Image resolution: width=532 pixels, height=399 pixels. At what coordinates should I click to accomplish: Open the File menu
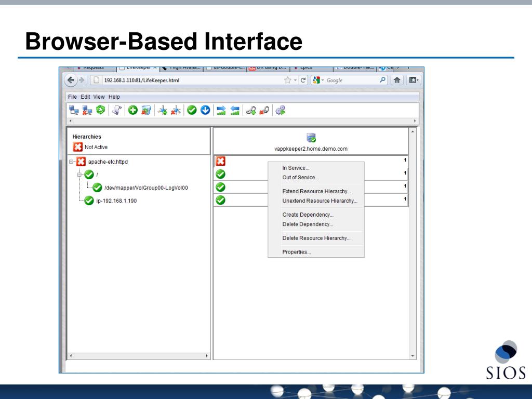click(x=73, y=97)
